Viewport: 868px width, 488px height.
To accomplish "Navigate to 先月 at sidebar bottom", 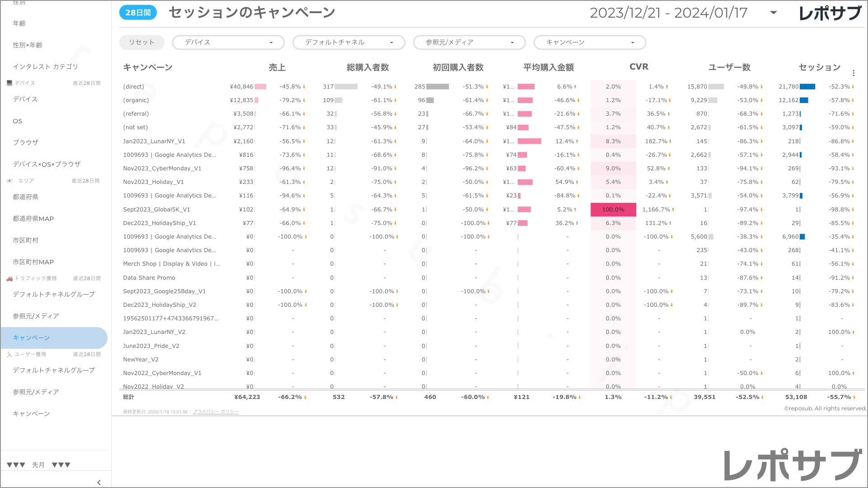I will pyautogui.click(x=38, y=465).
